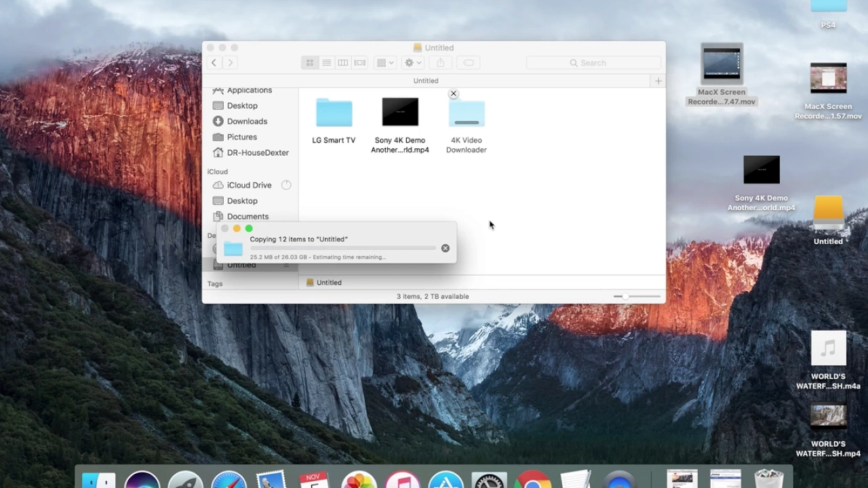Image resolution: width=868 pixels, height=488 pixels.
Task: Open Desktop under iCloud in sidebar
Action: point(242,201)
